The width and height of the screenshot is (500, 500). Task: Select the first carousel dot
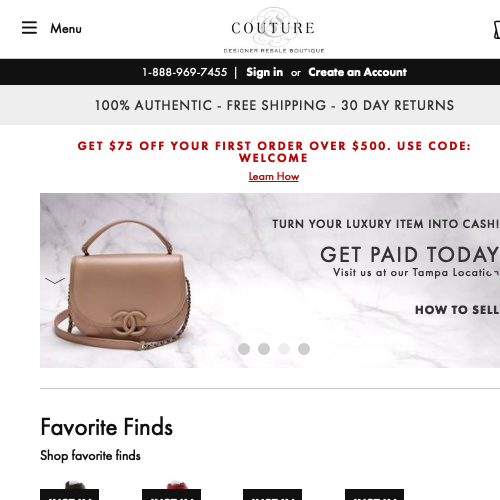[244, 349]
